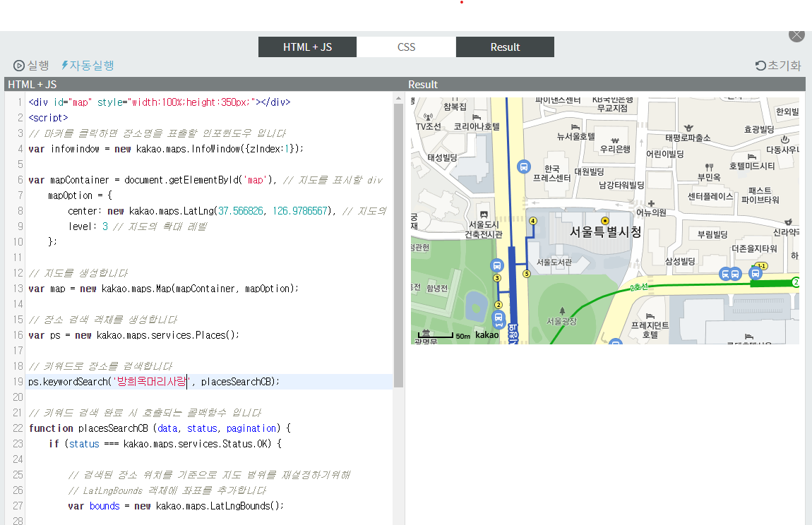Click line number 22 in the gutter
The height and width of the screenshot is (525, 812).
coord(18,428)
